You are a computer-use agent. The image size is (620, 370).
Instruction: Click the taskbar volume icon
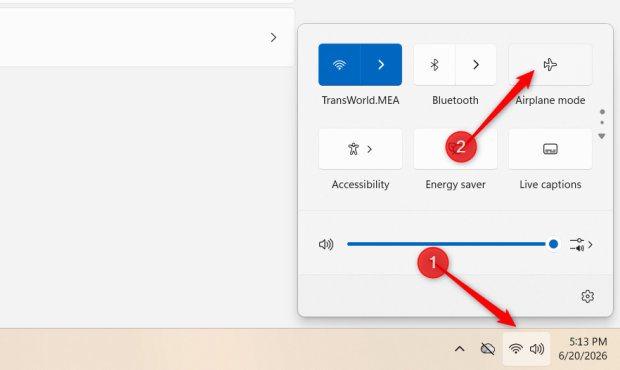537,349
